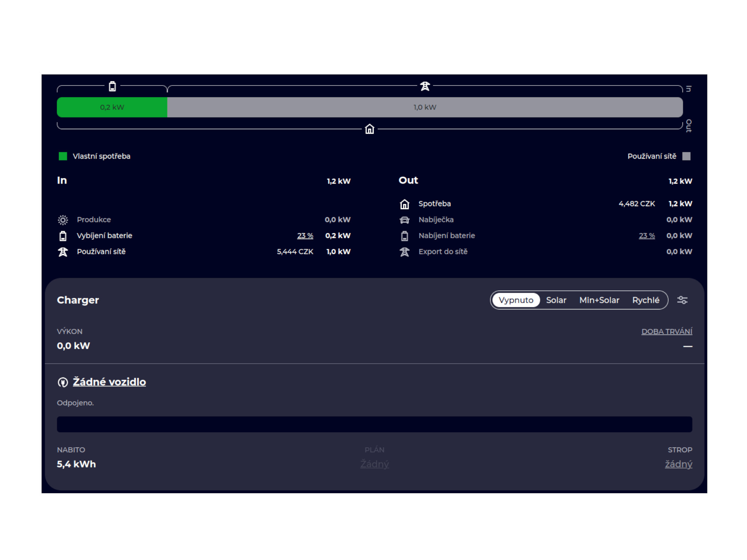Switch the charger to Solar mode
The width and height of the screenshot is (747, 560).
coord(556,300)
